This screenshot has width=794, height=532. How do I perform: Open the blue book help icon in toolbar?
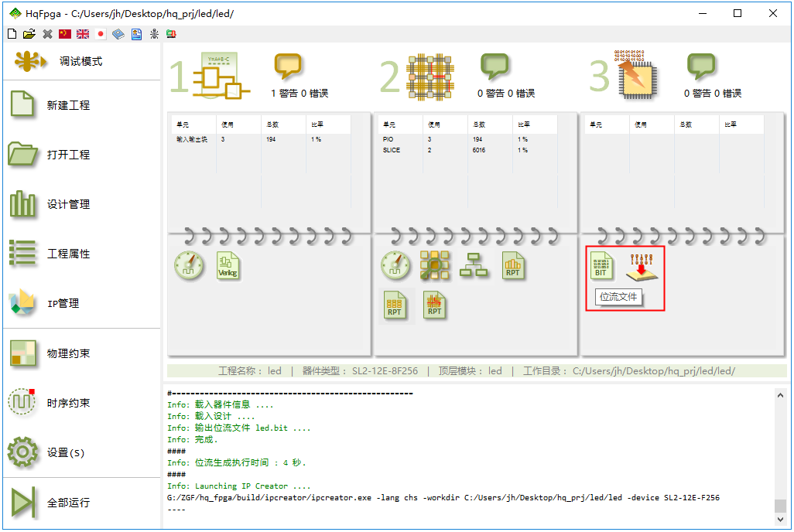click(118, 34)
